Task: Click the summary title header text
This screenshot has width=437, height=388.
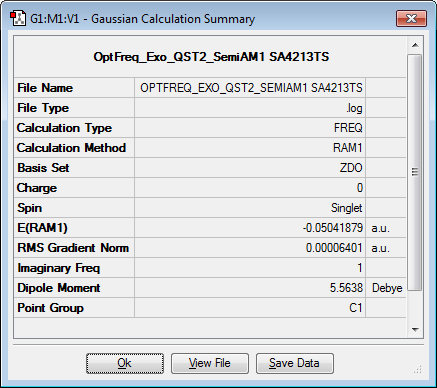Action: [x=211, y=57]
